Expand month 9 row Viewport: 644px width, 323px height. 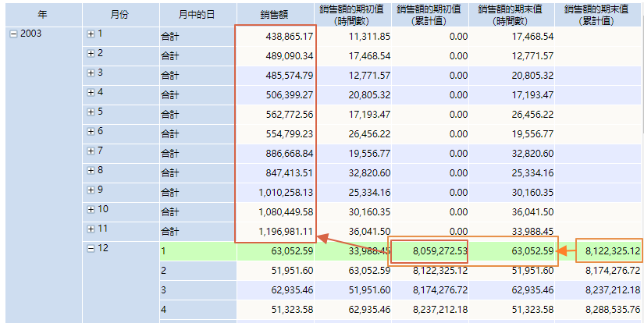pyautogui.click(x=91, y=190)
